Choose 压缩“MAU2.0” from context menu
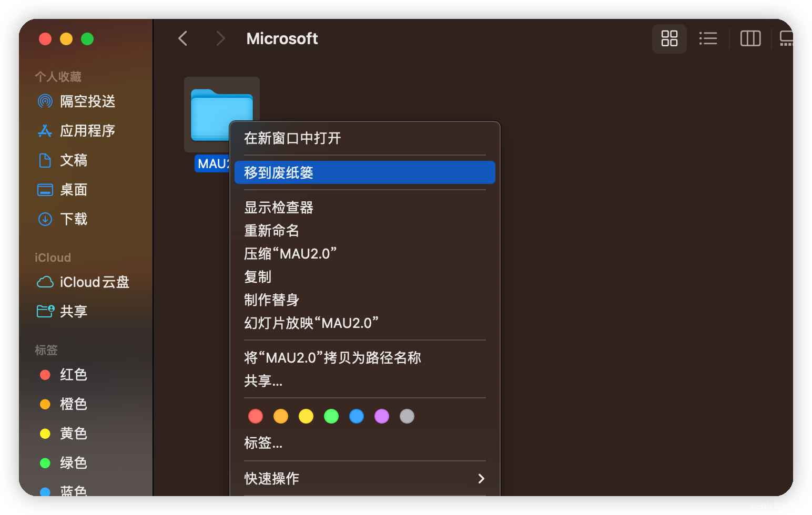The height and width of the screenshot is (515, 812). point(364,254)
